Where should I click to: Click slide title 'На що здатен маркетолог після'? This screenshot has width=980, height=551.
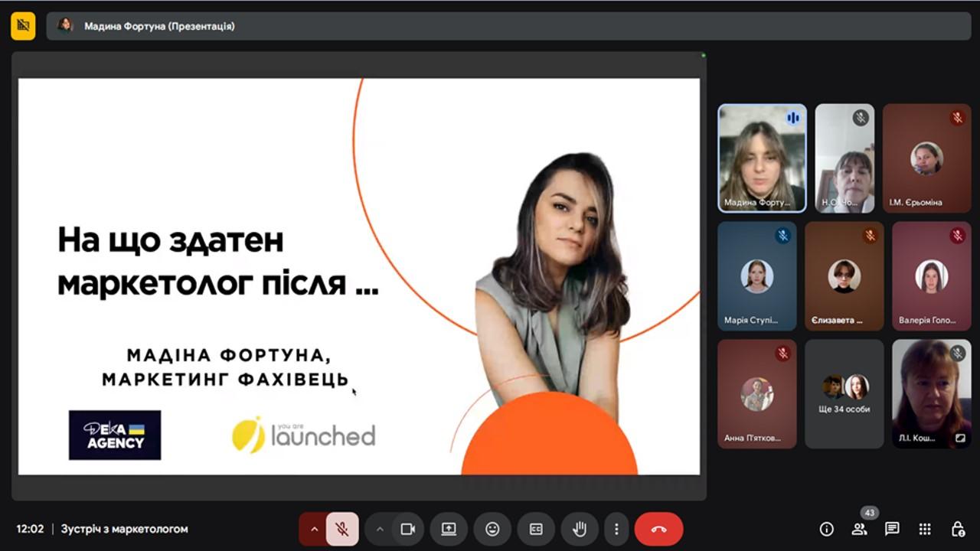(218, 262)
